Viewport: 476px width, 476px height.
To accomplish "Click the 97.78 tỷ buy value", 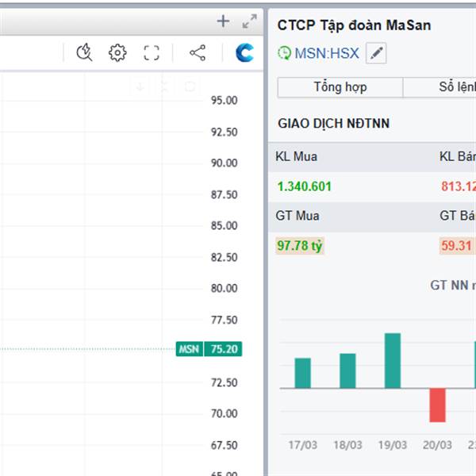I will tap(300, 246).
